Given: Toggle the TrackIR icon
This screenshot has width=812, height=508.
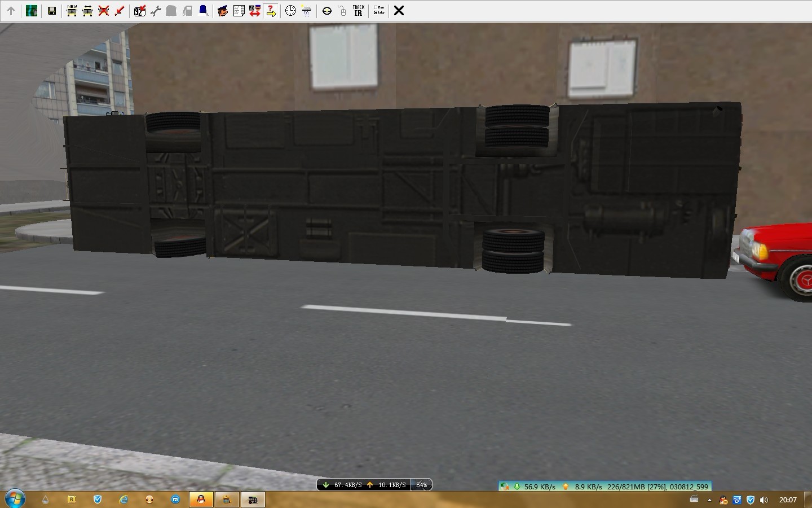Looking at the screenshot, I should coord(358,11).
